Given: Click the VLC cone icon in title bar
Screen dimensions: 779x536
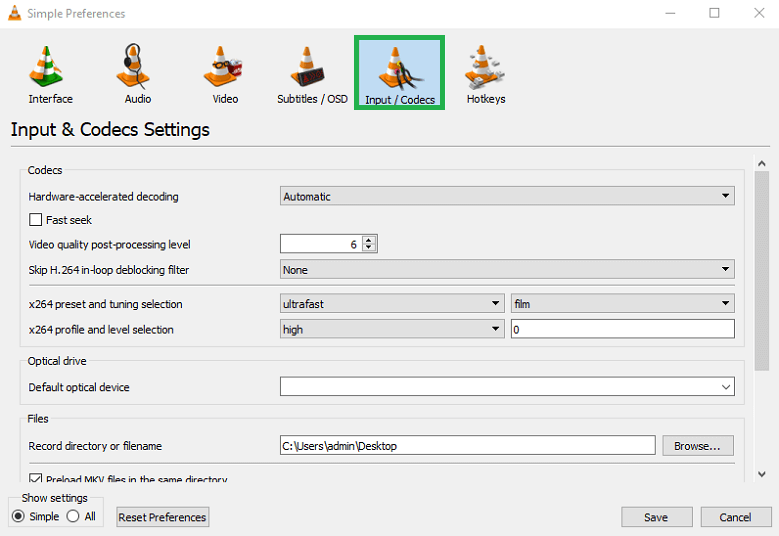Looking at the screenshot, I should pyautogui.click(x=15, y=13).
